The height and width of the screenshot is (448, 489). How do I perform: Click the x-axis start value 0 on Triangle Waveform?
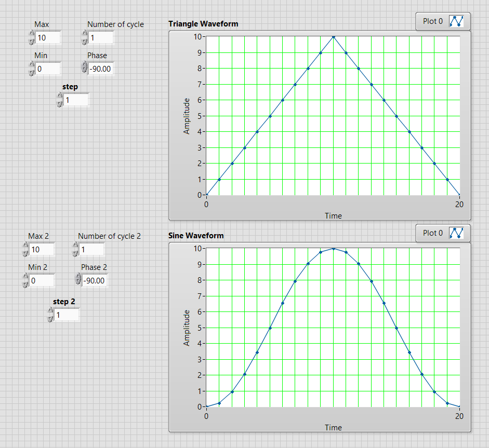[206, 205]
